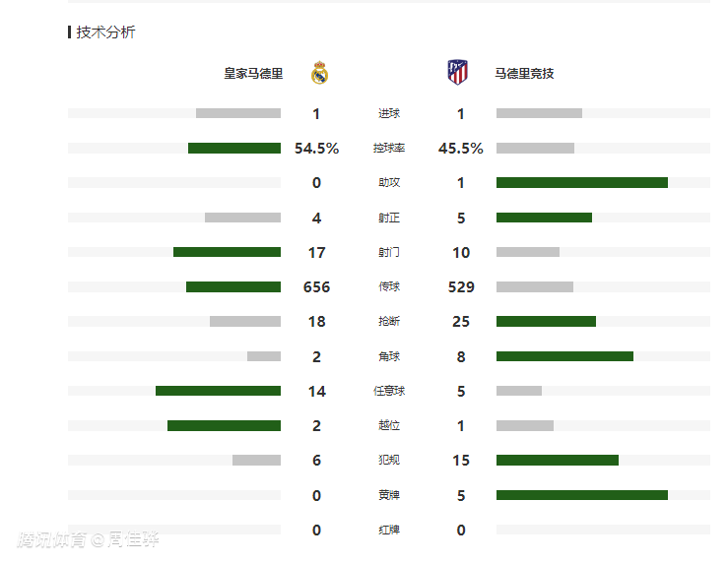Click the 控球率 stat label
The height and width of the screenshot is (563, 728).
pyautogui.click(x=389, y=149)
